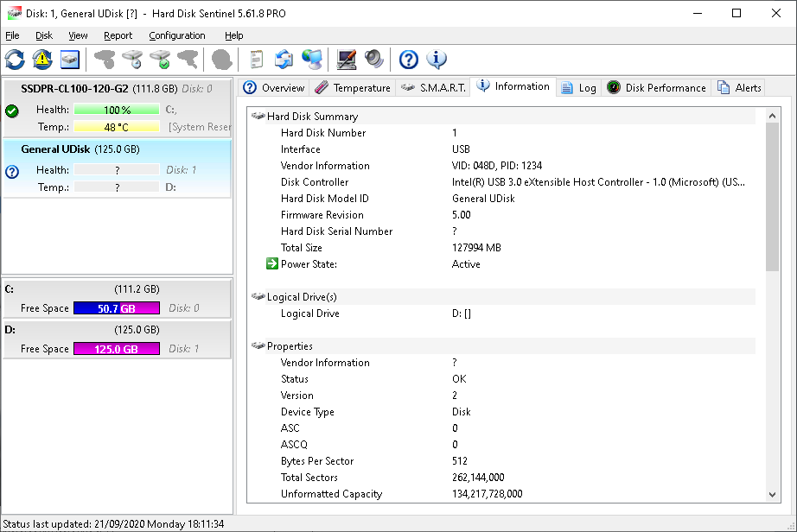Click the refresh-with-warning-triangle toolbar icon
The height and width of the screenshot is (532, 797).
coord(42,60)
